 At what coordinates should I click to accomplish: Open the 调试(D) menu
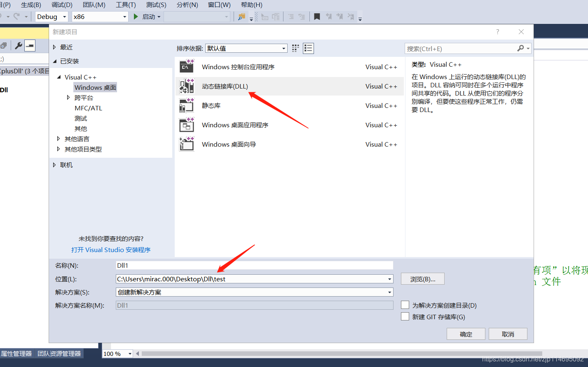[x=62, y=5]
